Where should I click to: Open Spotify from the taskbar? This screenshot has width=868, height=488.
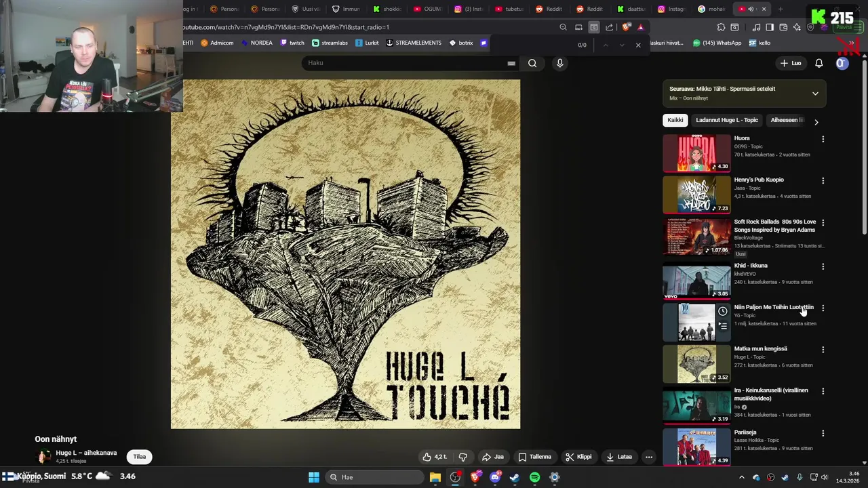(534, 477)
